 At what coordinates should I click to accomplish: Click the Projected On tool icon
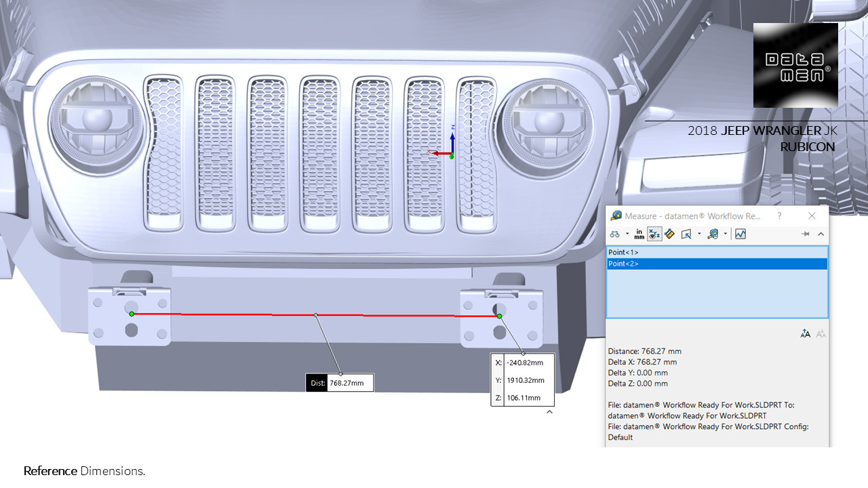(686, 234)
